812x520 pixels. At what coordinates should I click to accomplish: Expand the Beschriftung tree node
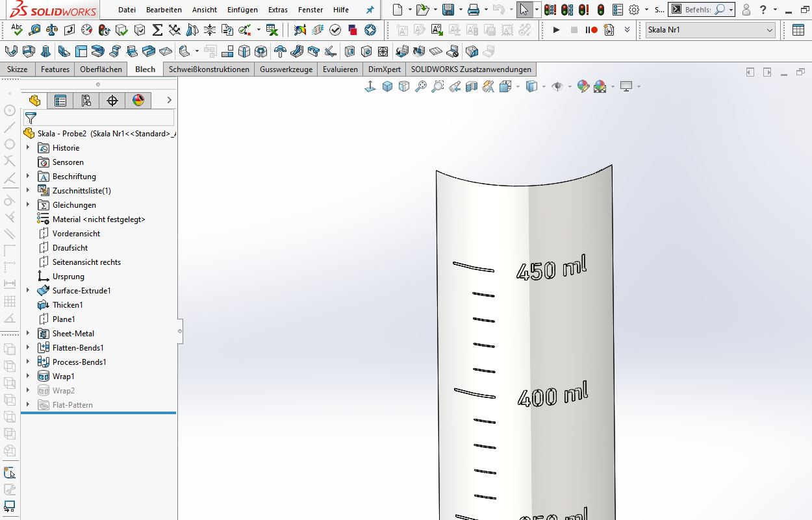coord(28,177)
